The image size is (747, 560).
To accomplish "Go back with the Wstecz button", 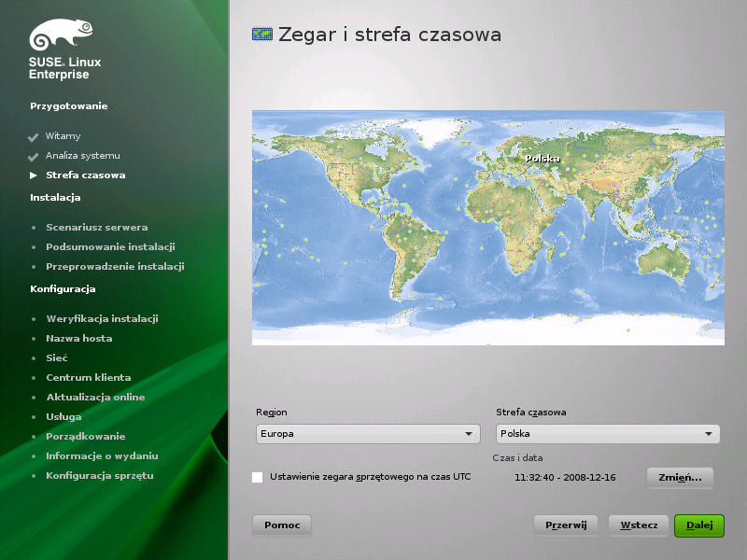I will point(639,525).
